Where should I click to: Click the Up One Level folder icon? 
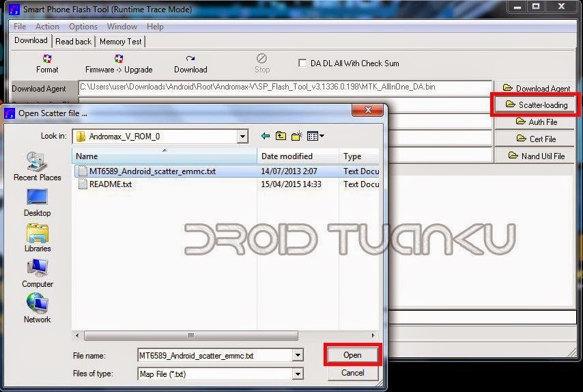[281, 136]
